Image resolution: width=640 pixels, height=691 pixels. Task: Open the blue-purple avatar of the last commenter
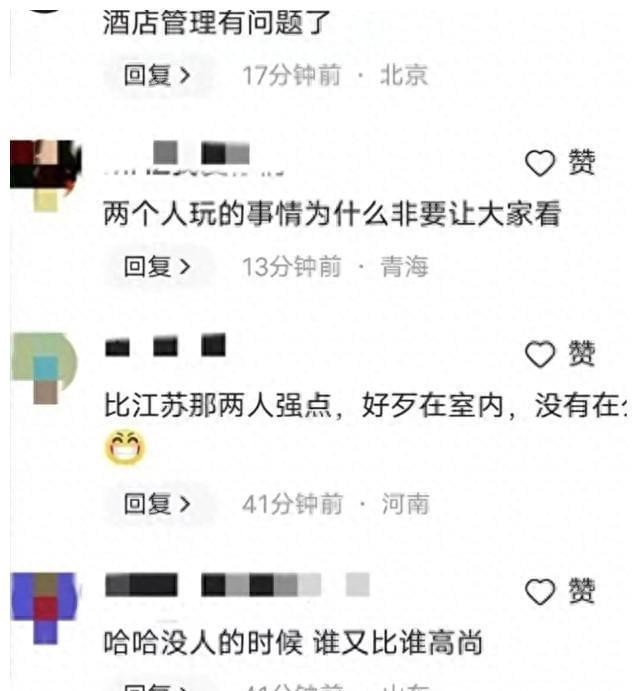45,608
